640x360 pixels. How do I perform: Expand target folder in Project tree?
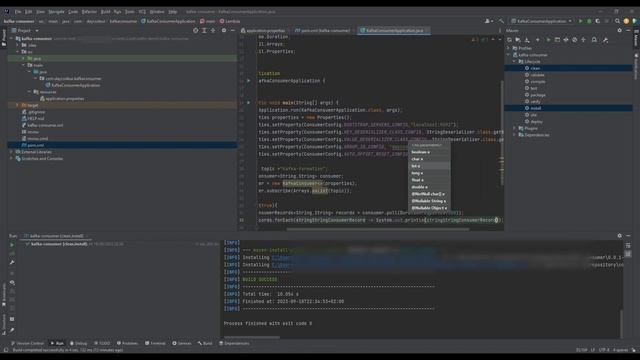point(17,105)
